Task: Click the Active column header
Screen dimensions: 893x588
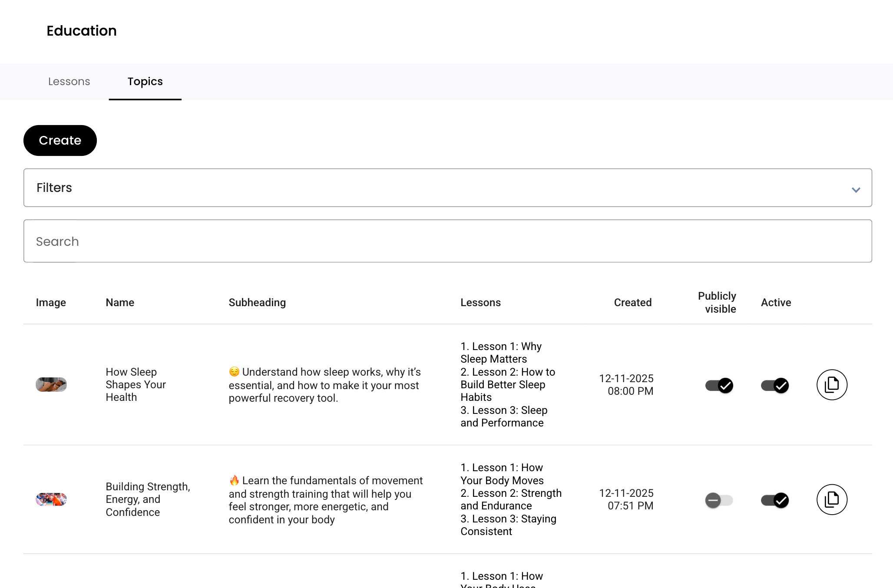Action: pos(776,303)
